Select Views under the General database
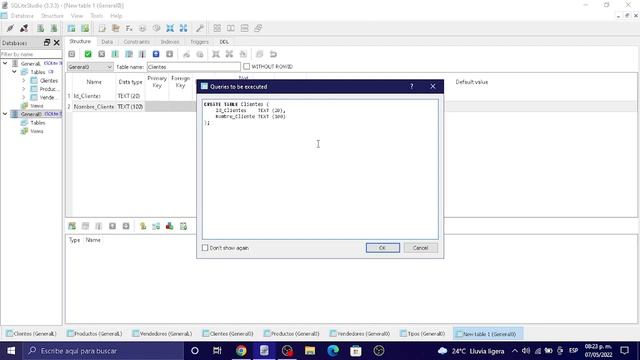The image size is (640, 360). [36, 106]
